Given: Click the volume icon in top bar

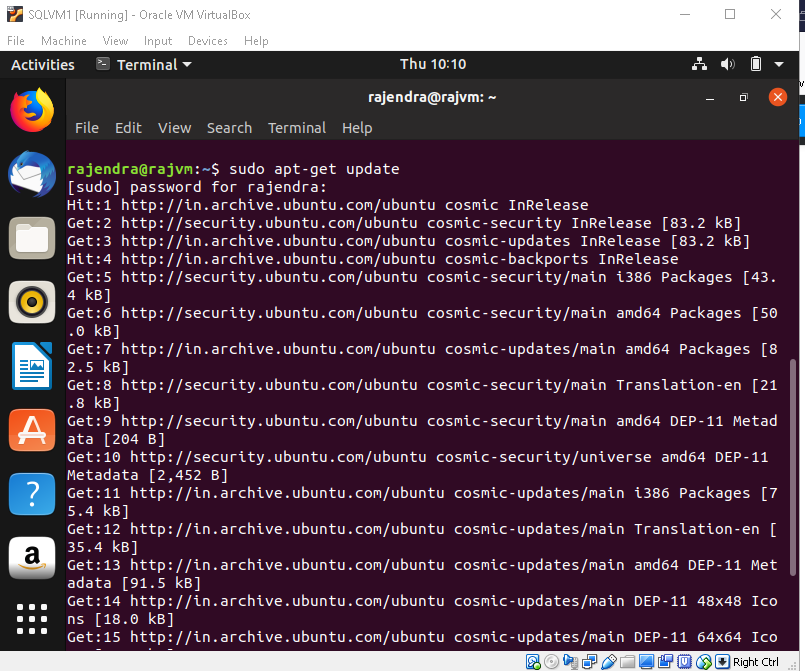Looking at the screenshot, I should click(728, 65).
